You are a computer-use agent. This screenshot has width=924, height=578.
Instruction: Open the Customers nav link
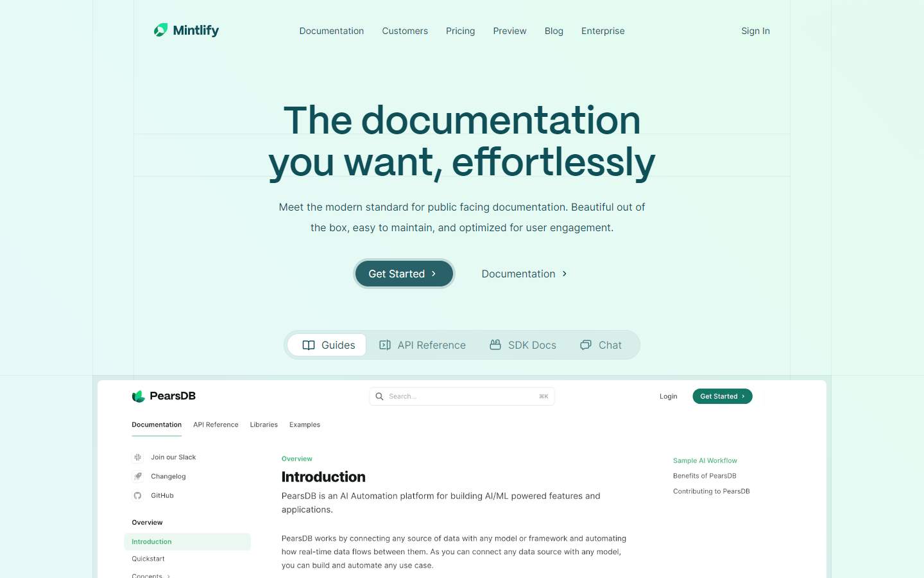405,31
